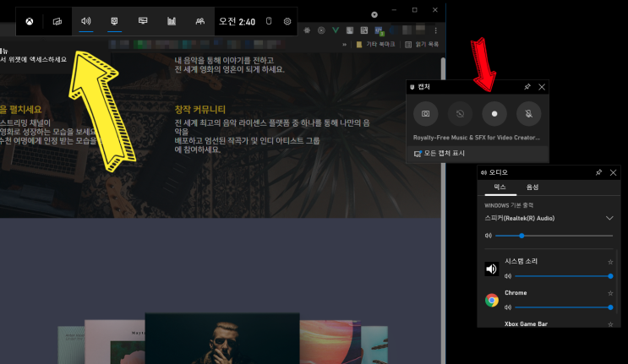Viewport: 628px width, 364px height.
Task: Click the 오전 2:40 clock in Game Bar
Action: point(237,22)
